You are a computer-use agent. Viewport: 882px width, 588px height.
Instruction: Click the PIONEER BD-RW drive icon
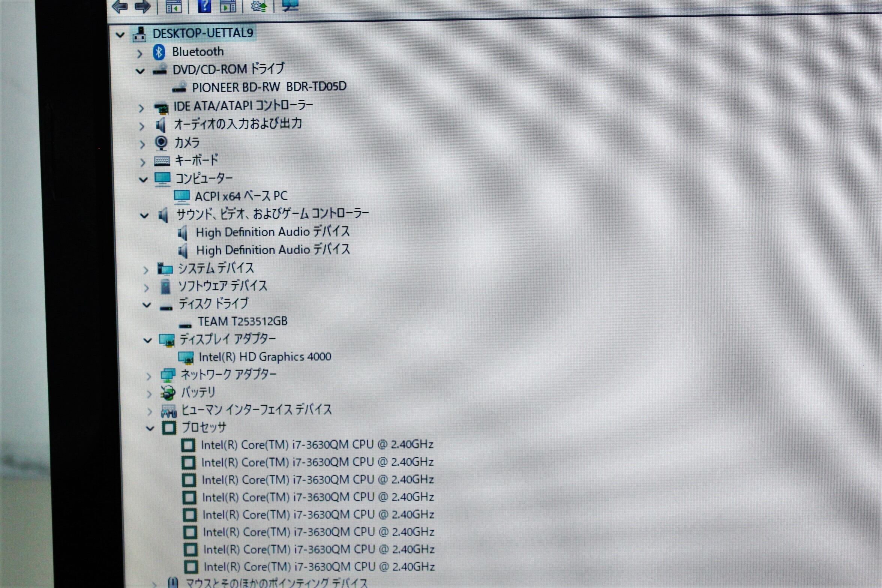179,88
